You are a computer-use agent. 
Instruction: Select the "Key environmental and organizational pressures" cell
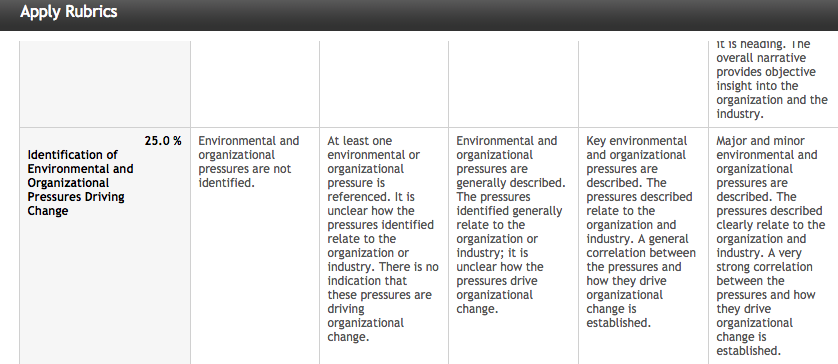643,246
